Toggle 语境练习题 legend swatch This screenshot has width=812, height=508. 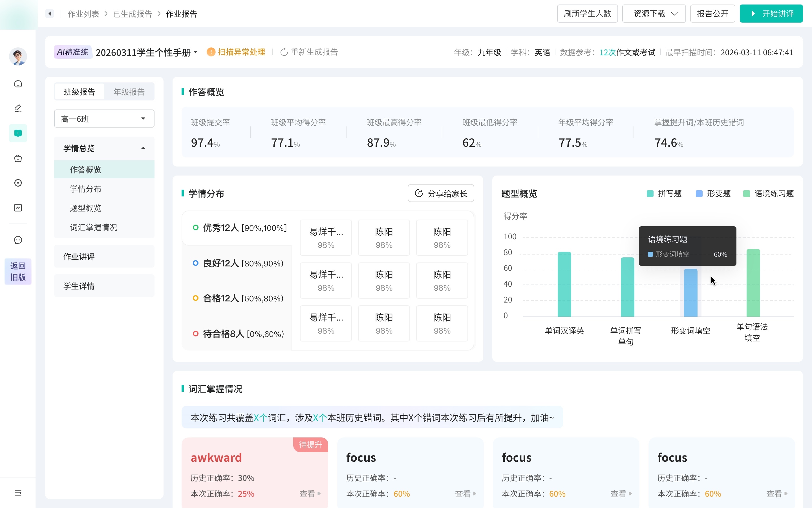[747, 194]
